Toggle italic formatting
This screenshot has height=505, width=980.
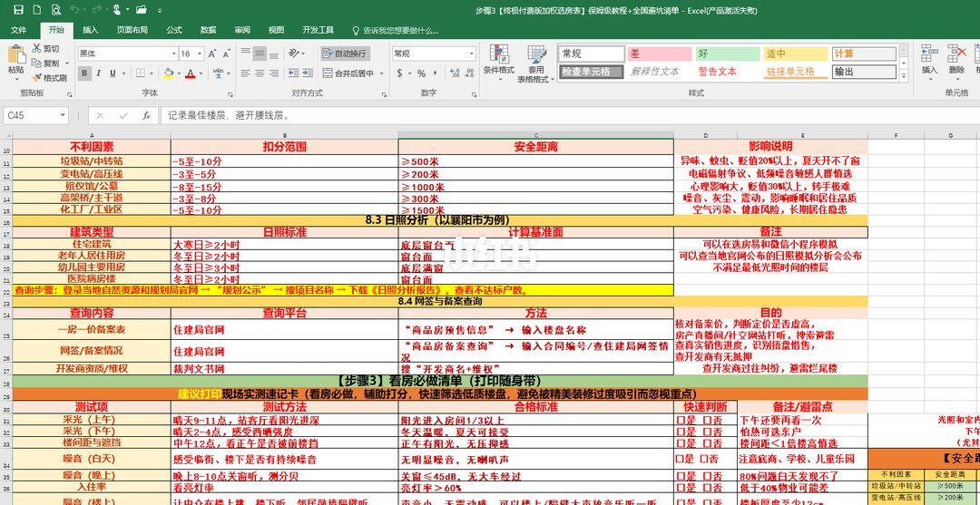click(99, 73)
